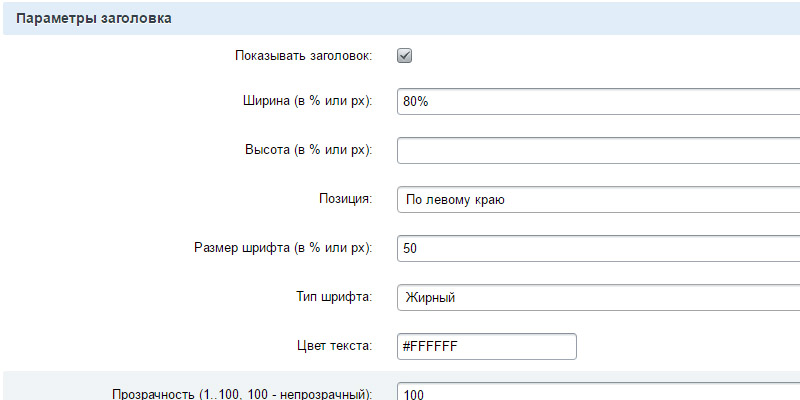Focus the Прозрачность opacity field
Viewport: 800px width, 400px height.
[x=598, y=393]
